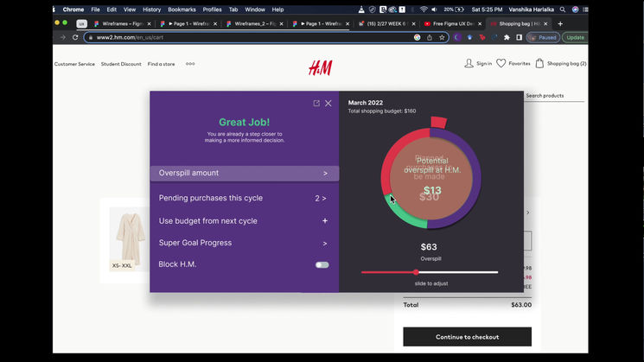Close the budget popup with the X icon

coord(328,104)
